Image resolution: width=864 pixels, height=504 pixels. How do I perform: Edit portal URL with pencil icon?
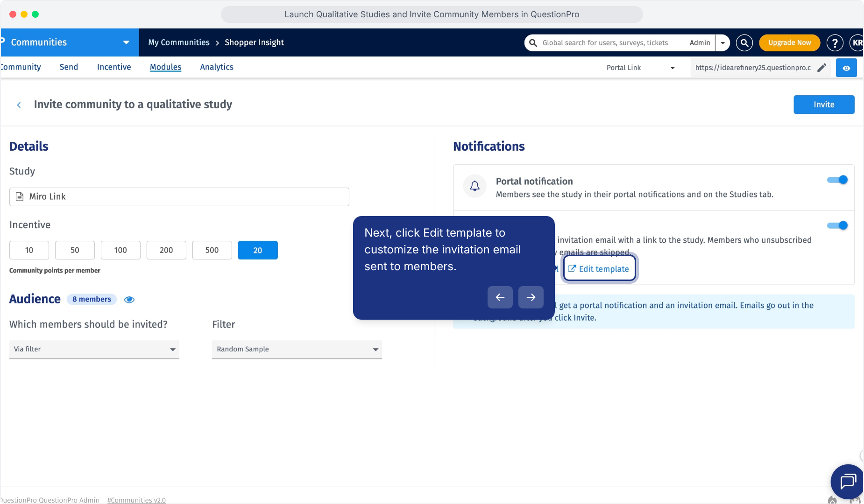pyautogui.click(x=822, y=68)
